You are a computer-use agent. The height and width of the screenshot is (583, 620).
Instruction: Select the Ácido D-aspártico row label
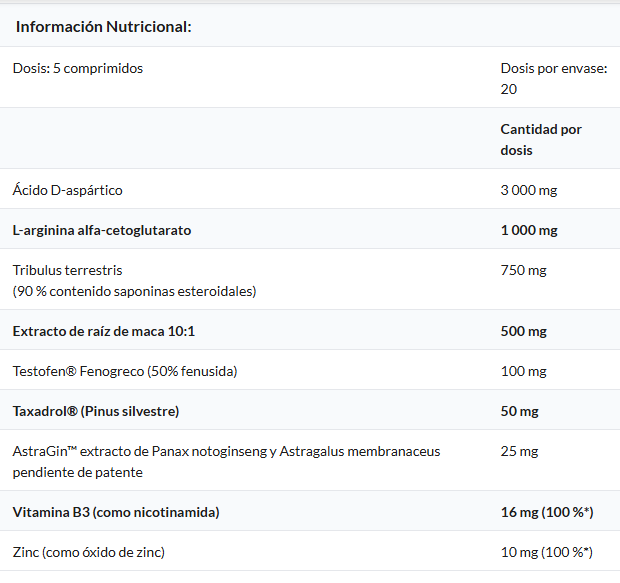[68, 190]
